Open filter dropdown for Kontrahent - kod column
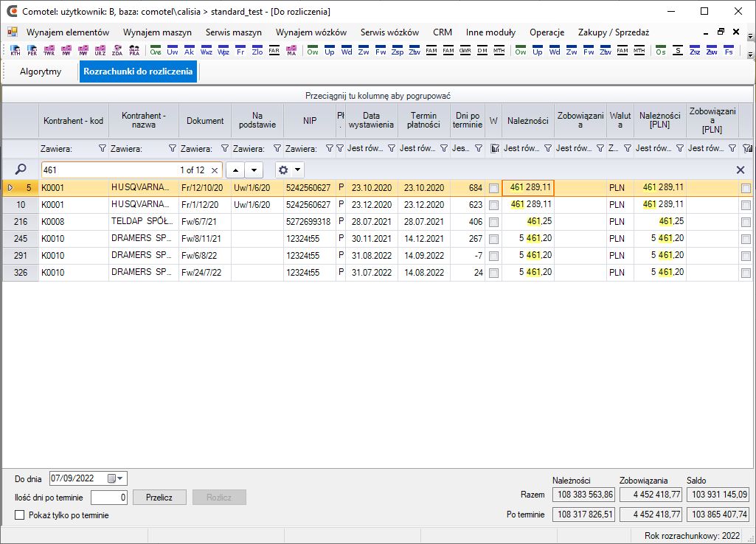The height and width of the screenshot is (544, 756). point(102,148)
